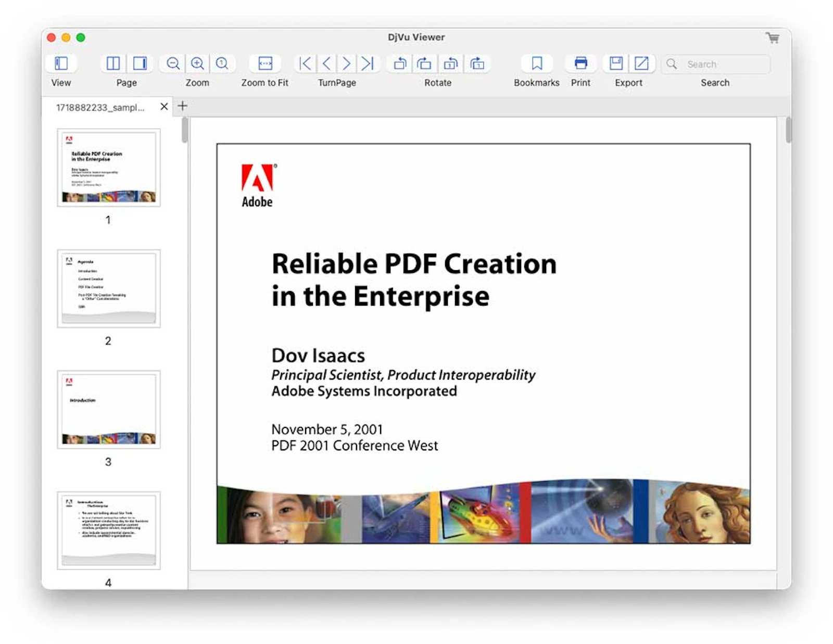The height and width of the screenshot is (644, 833).
Task: Select page 4 thumbnail
Action: [x=109, y=531]
